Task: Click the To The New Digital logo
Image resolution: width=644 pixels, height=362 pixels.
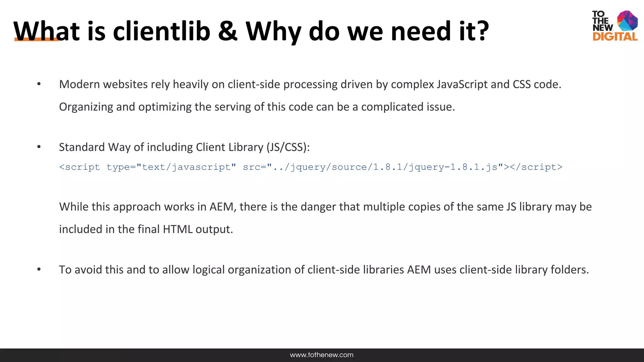Action: click(615, 26)
